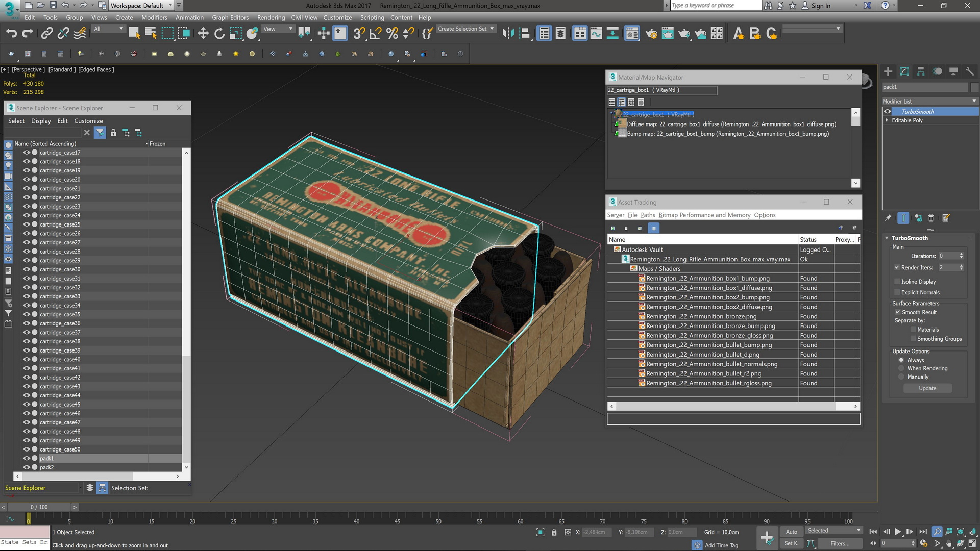Open the View reference coordinate dropdown
980x551 pixels.
point(278,29)
